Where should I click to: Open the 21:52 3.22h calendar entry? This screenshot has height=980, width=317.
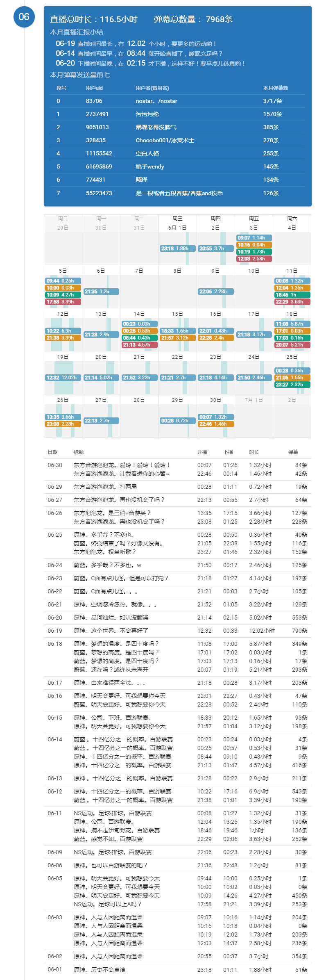pos(139,378)
